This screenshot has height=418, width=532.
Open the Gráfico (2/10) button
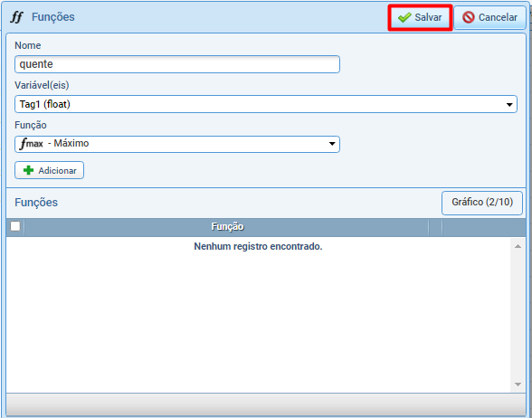pyautogui.click(x=481, y=203)
